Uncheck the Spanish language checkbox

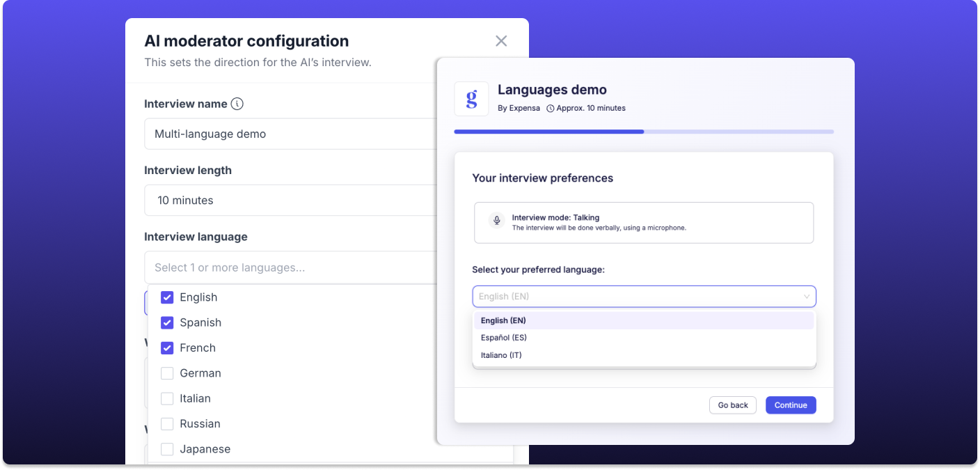167,322
